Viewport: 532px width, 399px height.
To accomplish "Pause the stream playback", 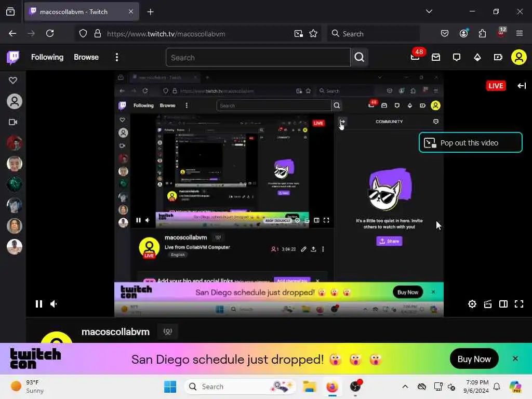I will [39, 303].
